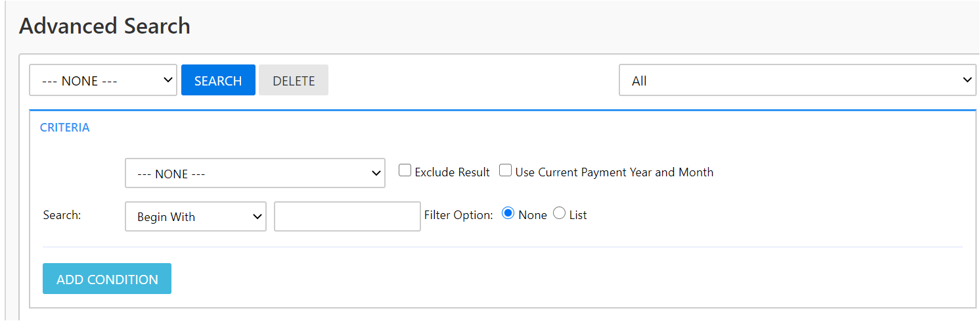Click the arrow of the criteria field NONE dropdown
Image resolution: width=980 pixels, height=321 pixels.
click(376, 174)
